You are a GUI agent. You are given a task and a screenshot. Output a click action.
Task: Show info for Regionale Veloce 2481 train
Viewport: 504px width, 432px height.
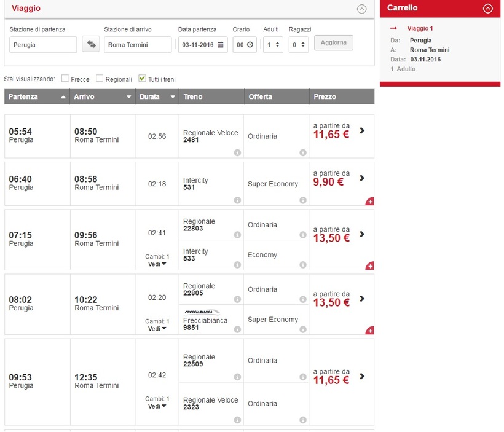[x=237, y=152]
